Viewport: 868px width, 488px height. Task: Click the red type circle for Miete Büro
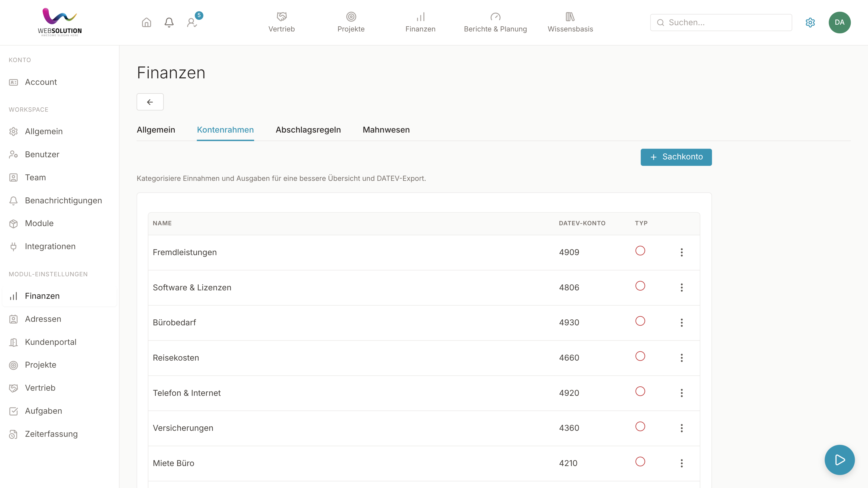click(x=640, y=462)
